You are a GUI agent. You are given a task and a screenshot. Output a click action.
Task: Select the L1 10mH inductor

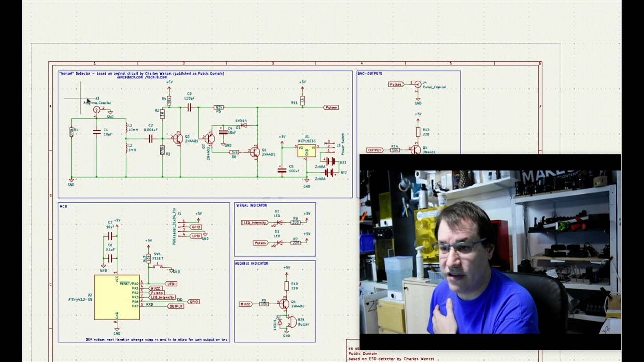point(126,129)
